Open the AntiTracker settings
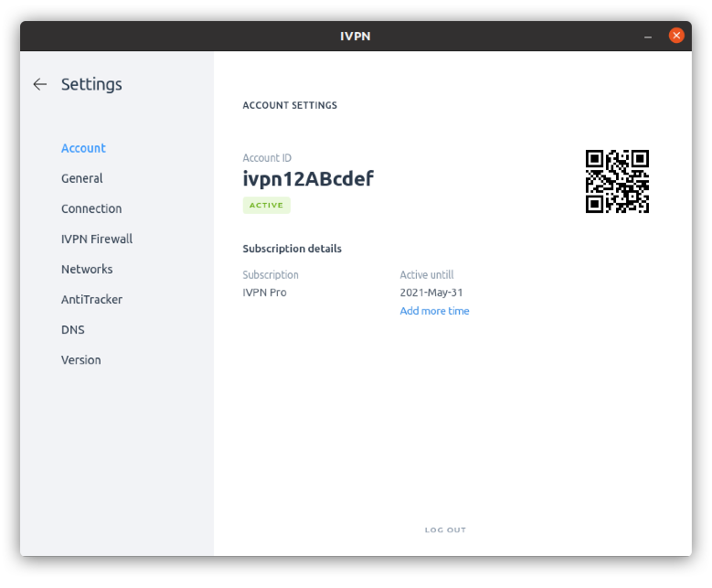The height and width of the screenshot is (588, 712). 91,299
